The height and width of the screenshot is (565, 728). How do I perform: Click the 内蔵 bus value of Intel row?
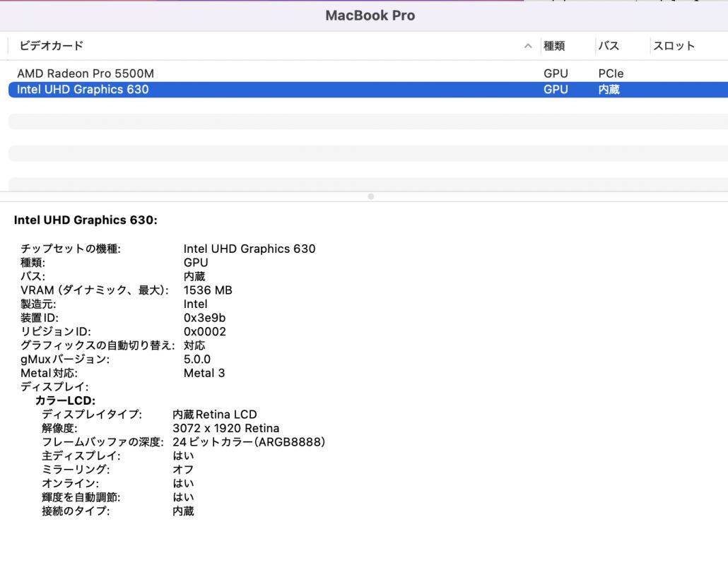point(609,90)
